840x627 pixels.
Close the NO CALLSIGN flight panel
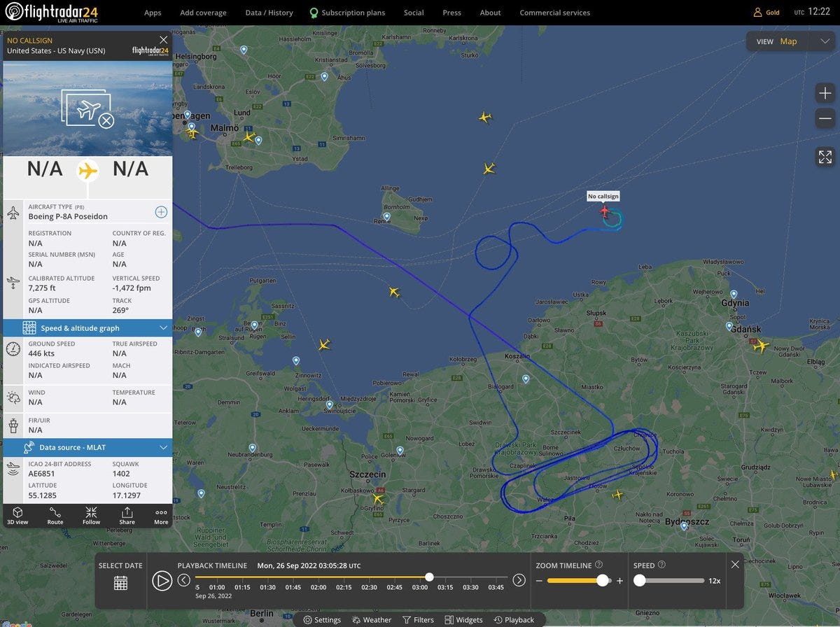(x=164, y=40)
